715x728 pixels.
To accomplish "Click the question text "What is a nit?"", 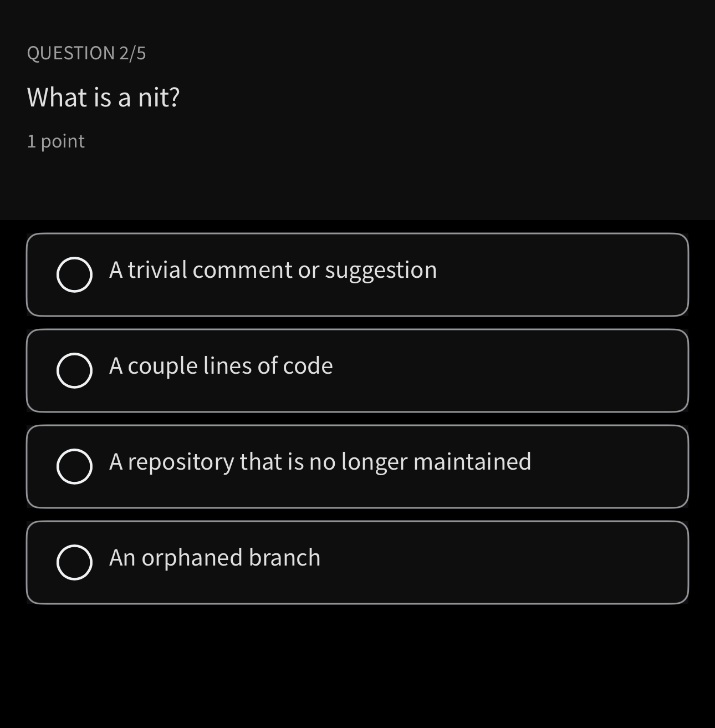I will pyautogui.click(x=103, y=97).
